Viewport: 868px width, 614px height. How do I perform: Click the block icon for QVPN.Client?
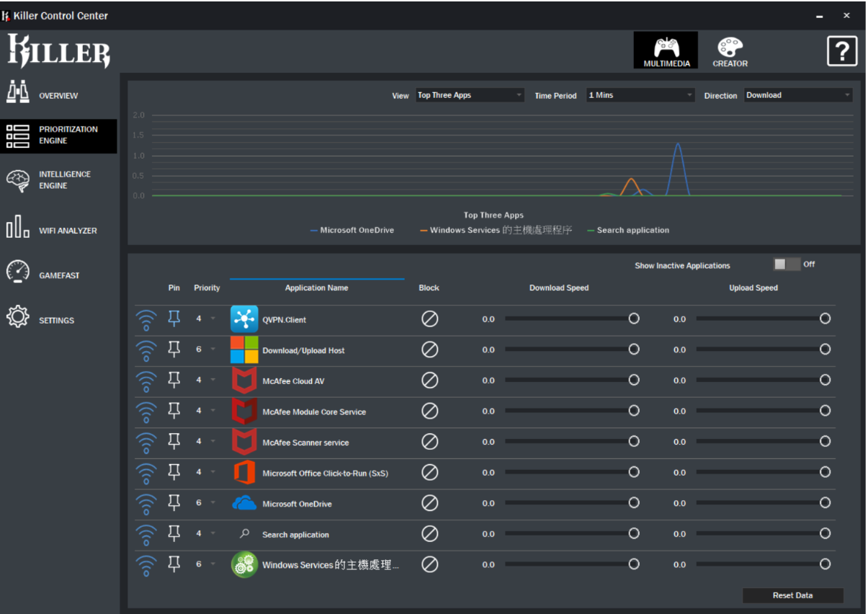tap(429, 319)
